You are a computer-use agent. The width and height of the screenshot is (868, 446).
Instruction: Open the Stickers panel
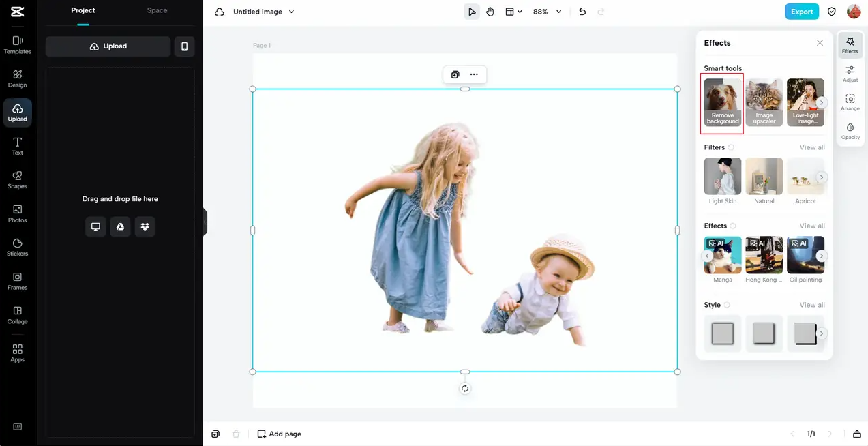pyautogui.click(x=18, y=247)
